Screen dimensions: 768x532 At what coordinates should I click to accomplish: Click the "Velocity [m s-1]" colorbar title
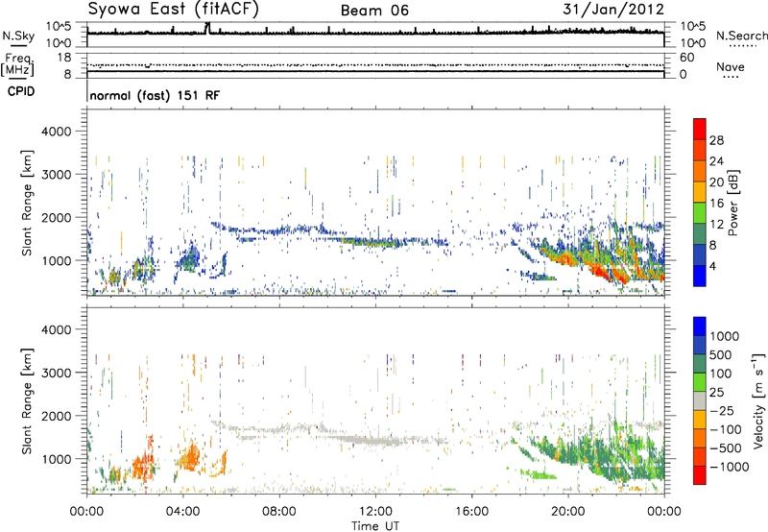(x=758, y=400)
